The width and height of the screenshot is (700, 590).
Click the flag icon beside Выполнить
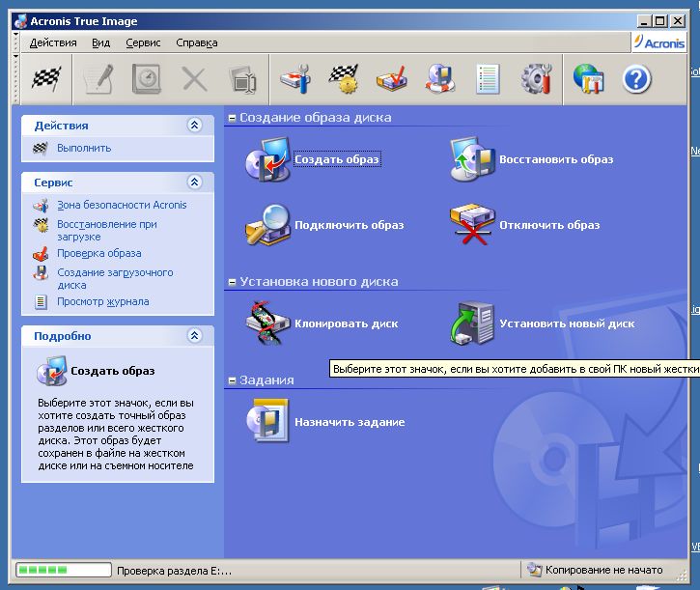[x=41, y=149]
